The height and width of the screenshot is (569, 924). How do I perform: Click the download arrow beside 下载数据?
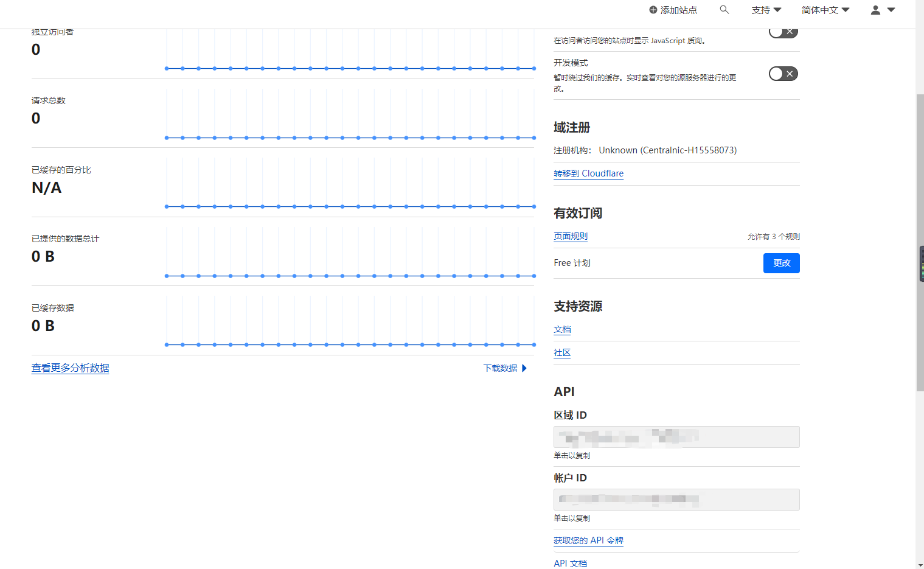point(524,368)
